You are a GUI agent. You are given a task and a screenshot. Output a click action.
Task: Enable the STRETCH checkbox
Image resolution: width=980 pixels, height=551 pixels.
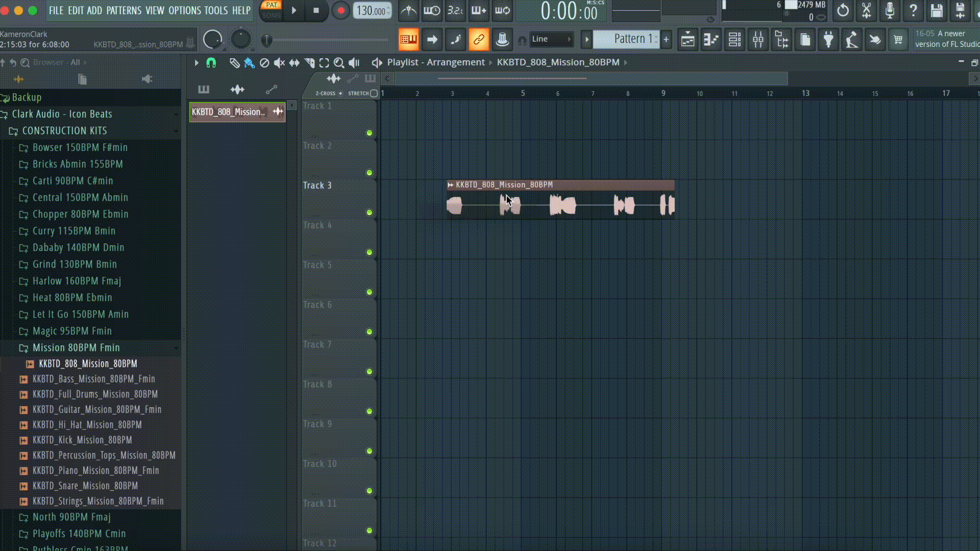point(374,93)
